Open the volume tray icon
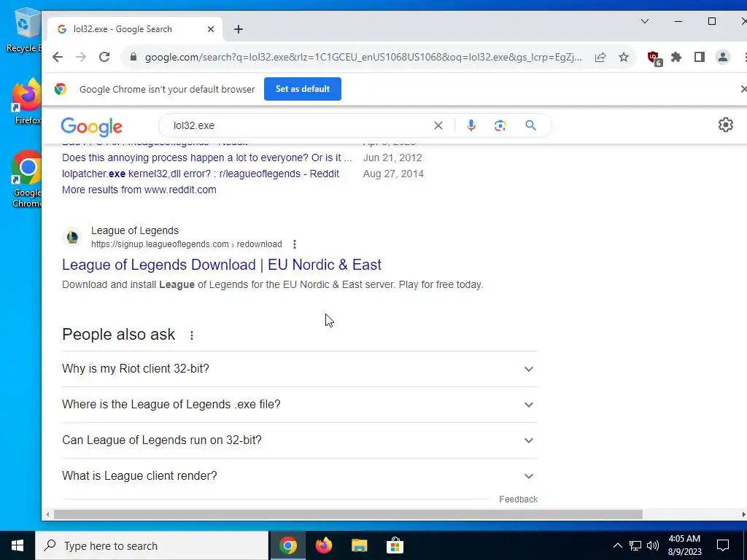The image size is (747, 560). click(653, 545)
